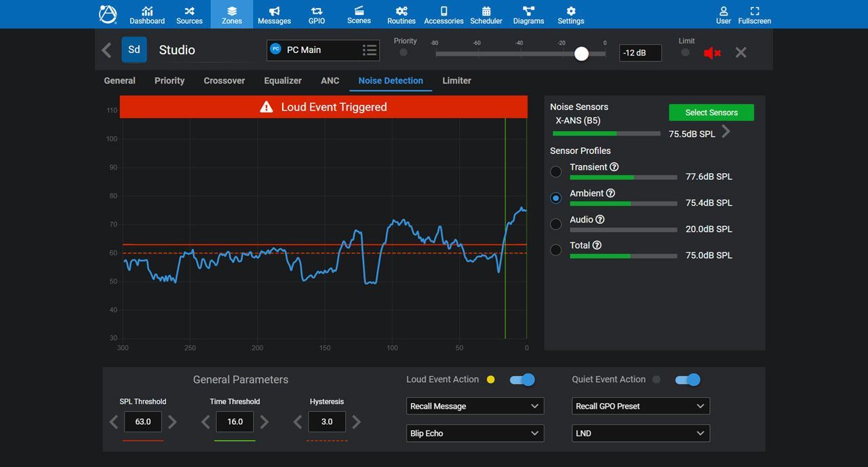Select the Transient sensor profile

555,171
